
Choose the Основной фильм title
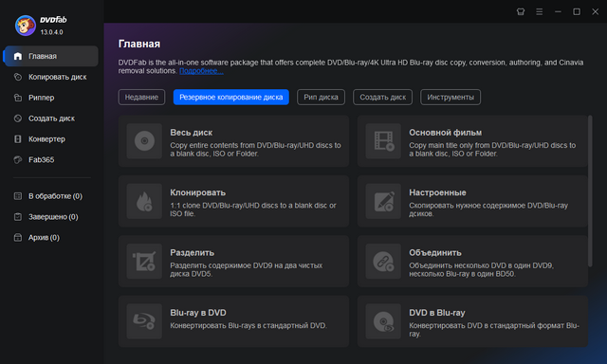(446, 133)
